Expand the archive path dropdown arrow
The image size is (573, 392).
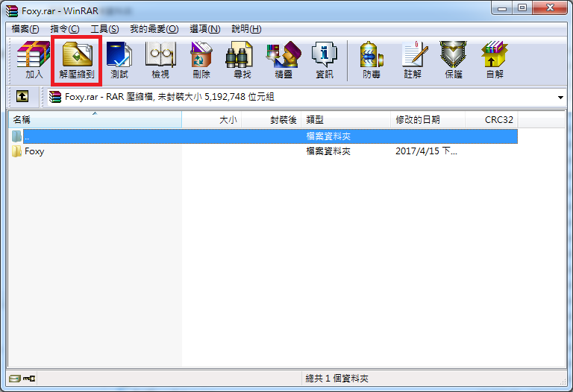coord(560,98)
